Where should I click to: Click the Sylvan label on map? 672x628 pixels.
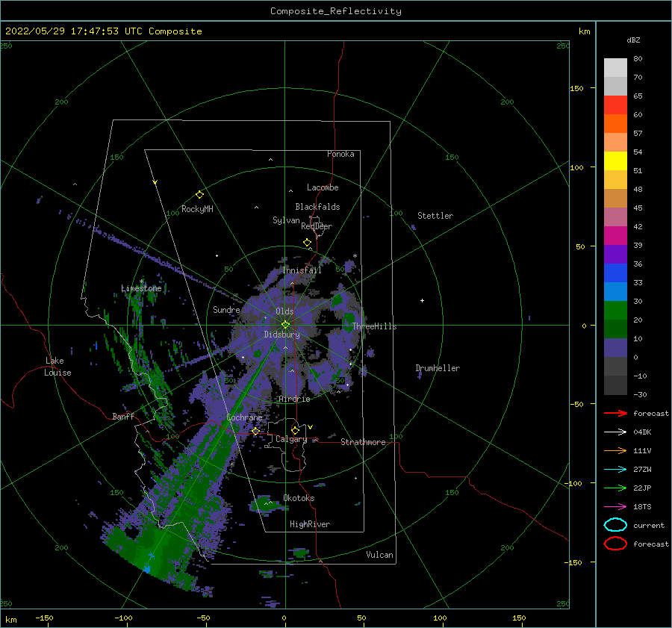click(286, 220)
